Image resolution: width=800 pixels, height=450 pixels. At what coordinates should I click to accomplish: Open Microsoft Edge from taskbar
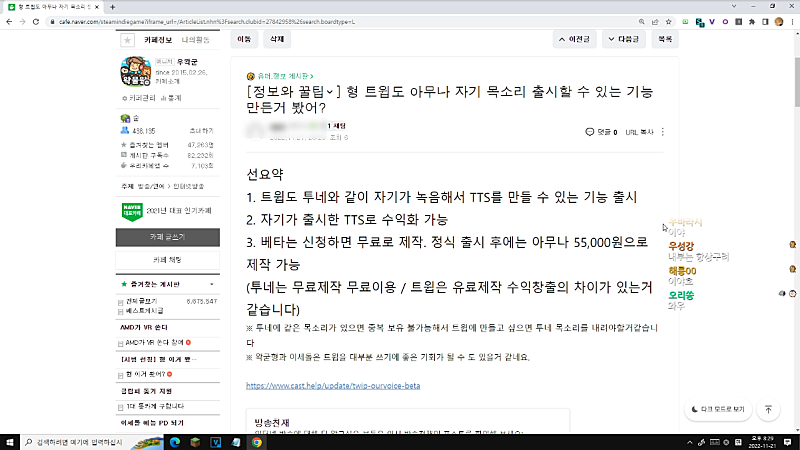(175, 442)
